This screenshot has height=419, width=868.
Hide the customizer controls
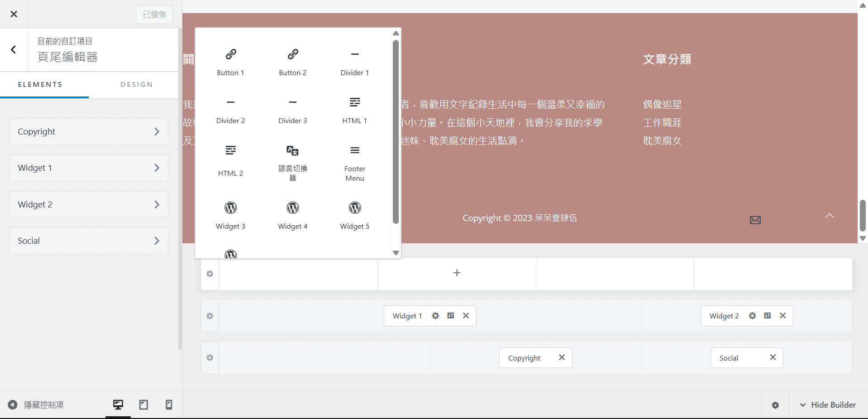[36, 405]
